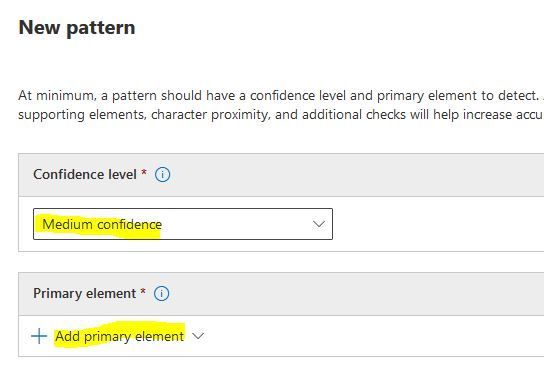Expand the chevron next to Add primary element
The height and width of the screenshot is (376, 544).
pyautogui.click(x=198, y=336)
